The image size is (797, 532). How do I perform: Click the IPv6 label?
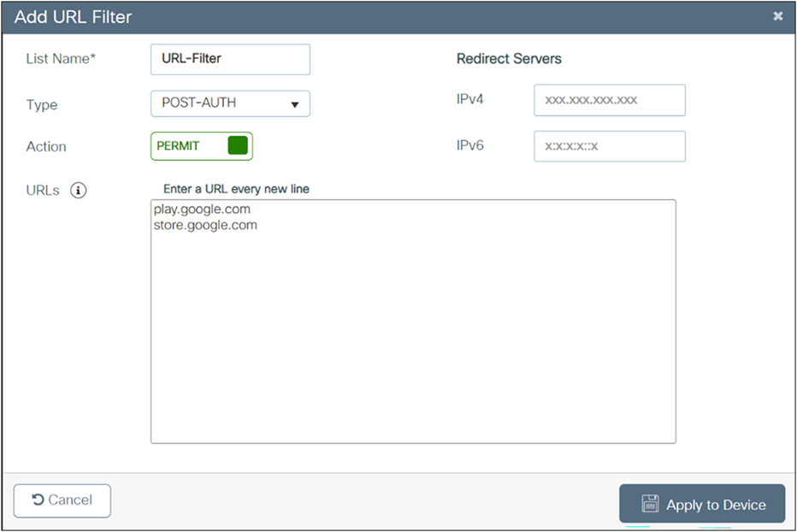(469, 145)
